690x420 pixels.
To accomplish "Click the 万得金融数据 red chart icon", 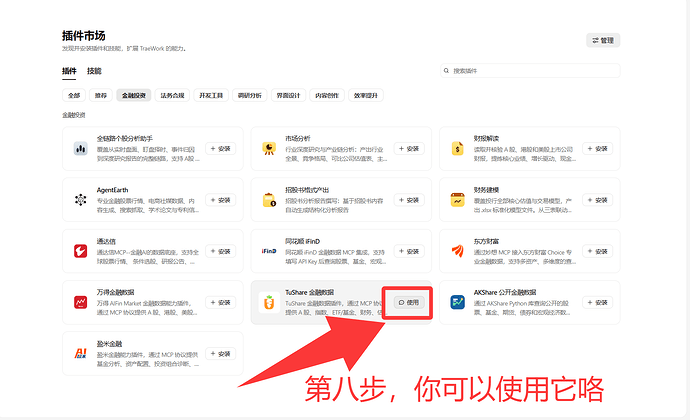I will [x=81, y=302].
